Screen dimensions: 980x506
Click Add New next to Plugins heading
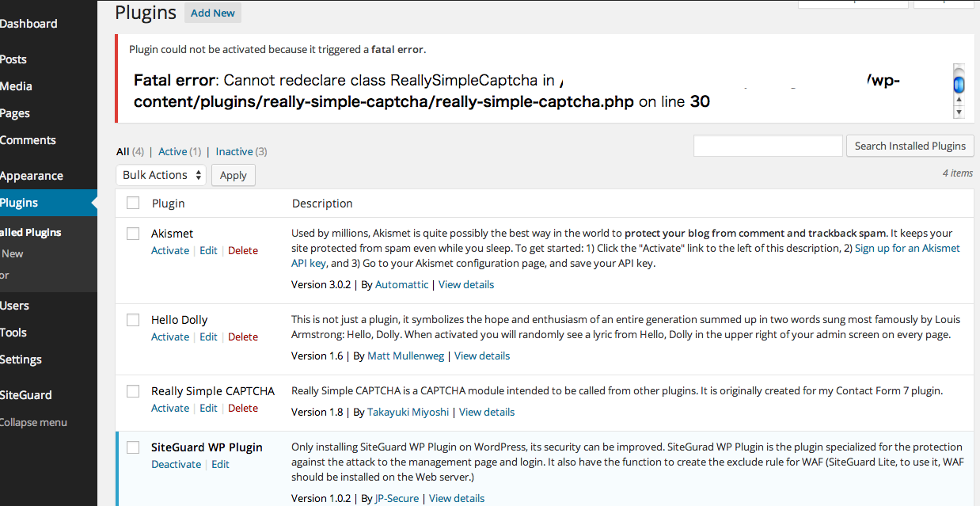(213, 13)
